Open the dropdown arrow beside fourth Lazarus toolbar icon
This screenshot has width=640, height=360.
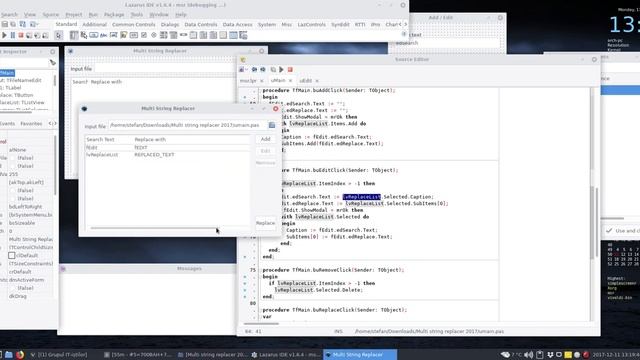point(38,24)
